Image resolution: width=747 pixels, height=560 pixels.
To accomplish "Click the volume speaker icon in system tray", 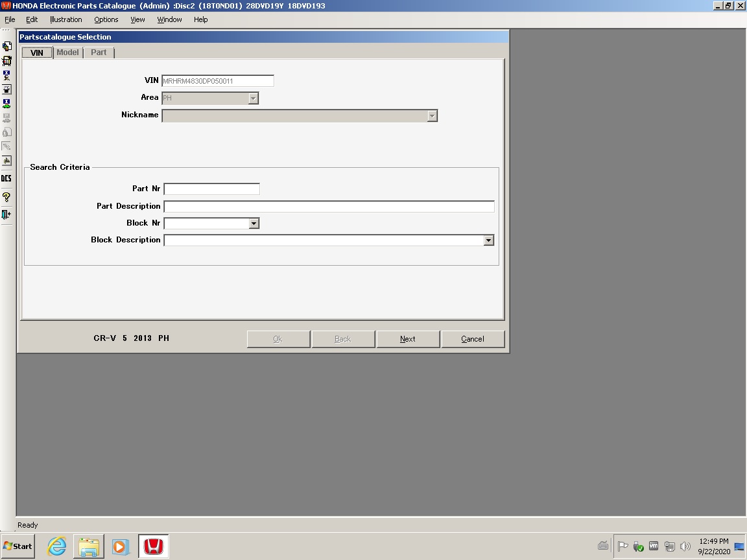I will pos(685,546).
